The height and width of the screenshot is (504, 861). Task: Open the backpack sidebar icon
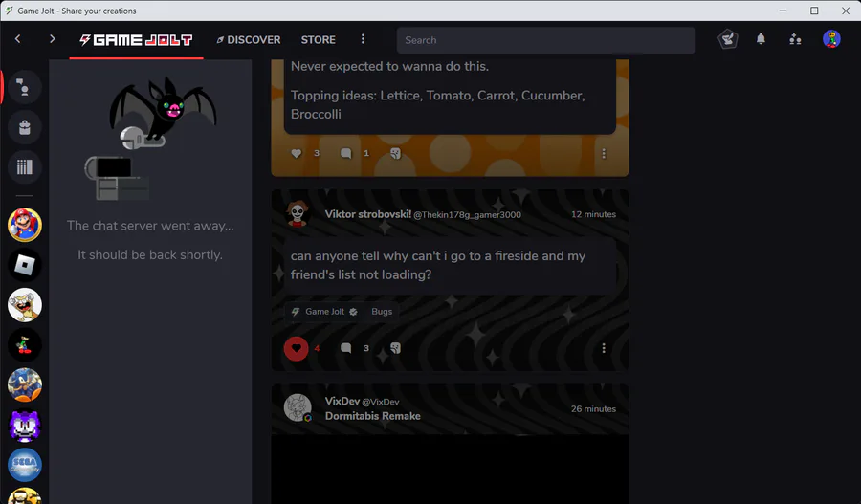25,127
